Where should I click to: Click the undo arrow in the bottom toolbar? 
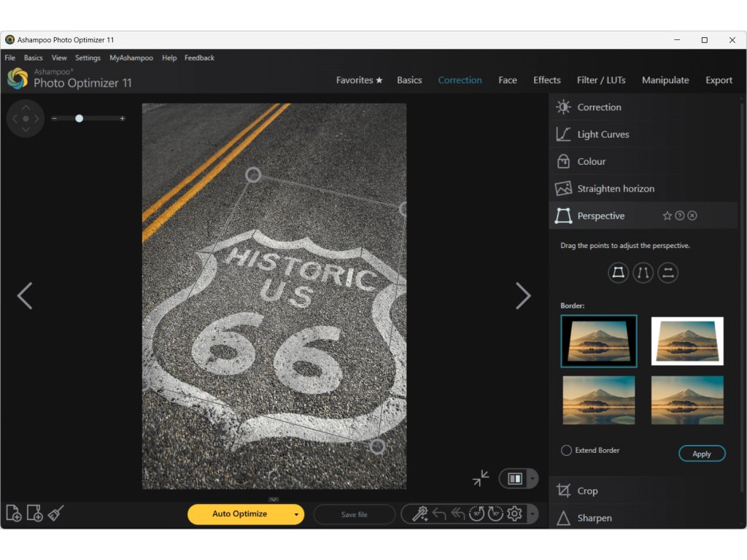pyautogui.click(x=439, y=514)
